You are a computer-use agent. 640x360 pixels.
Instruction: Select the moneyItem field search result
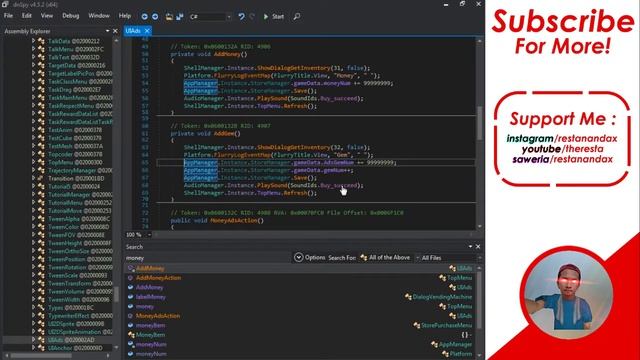tap(300, 325)
